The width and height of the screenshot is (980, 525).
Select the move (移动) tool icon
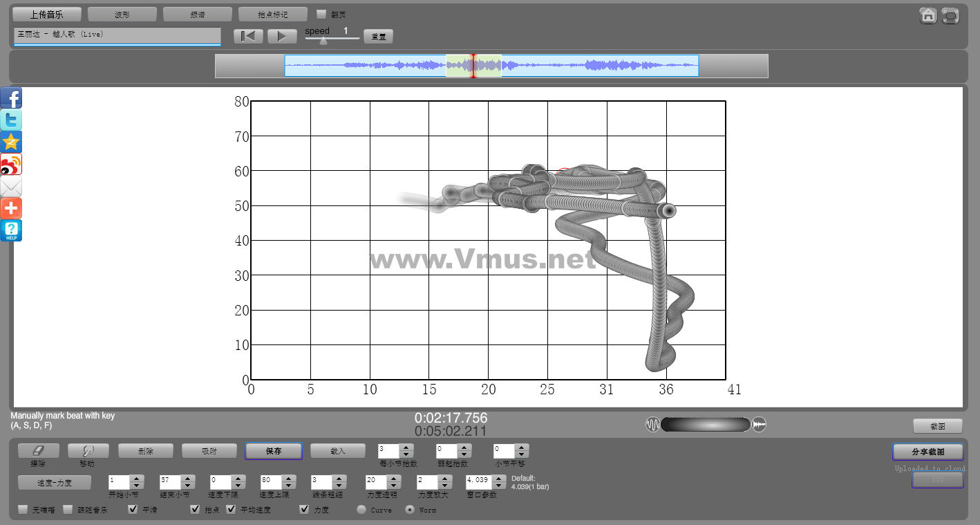(x=88, y=451)
